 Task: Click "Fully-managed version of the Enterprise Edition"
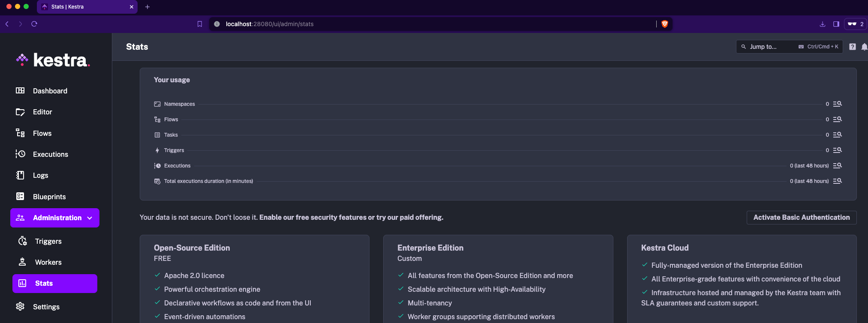click(727, 265)
